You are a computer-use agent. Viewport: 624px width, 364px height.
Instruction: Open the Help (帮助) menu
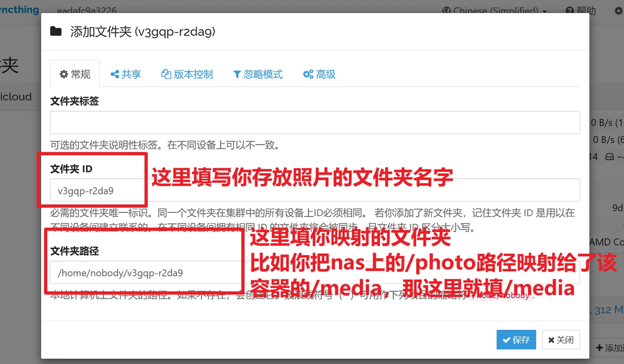point(581,10)
